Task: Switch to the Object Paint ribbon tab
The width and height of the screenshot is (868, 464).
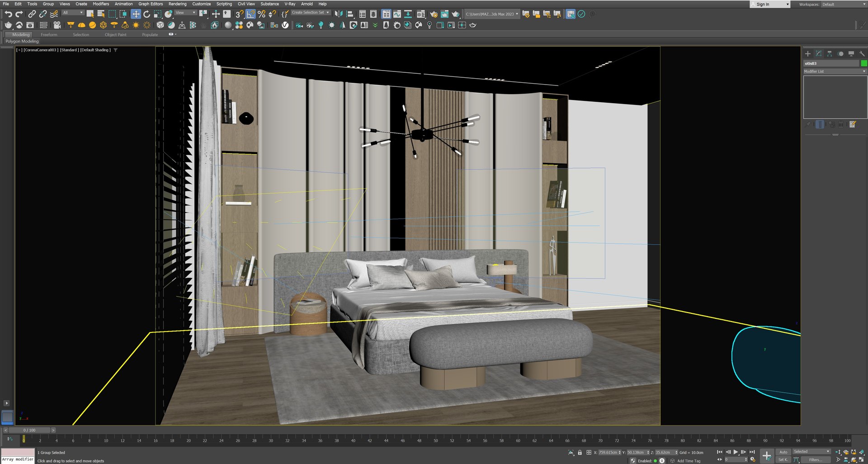Action: tap(116, 34)
